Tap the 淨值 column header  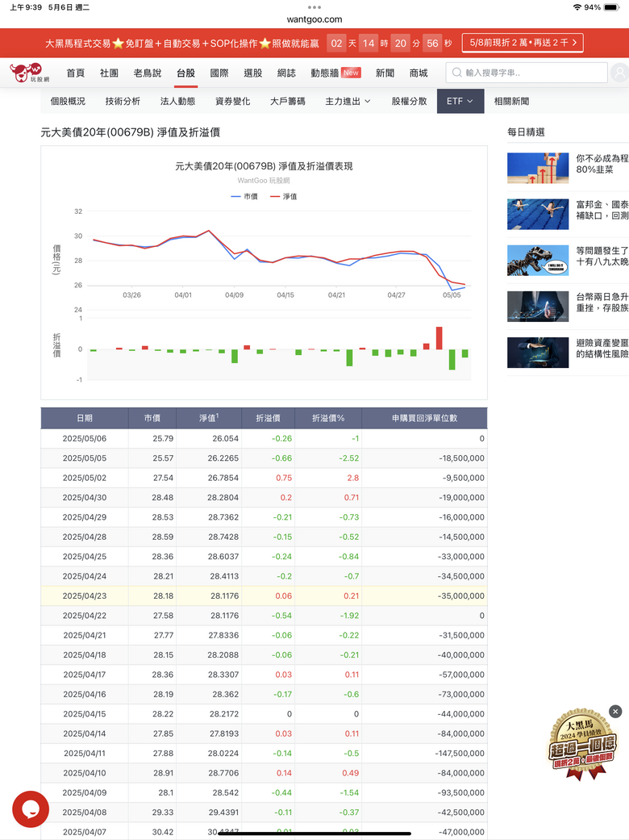pyautogui.click(x=209, y=418)
